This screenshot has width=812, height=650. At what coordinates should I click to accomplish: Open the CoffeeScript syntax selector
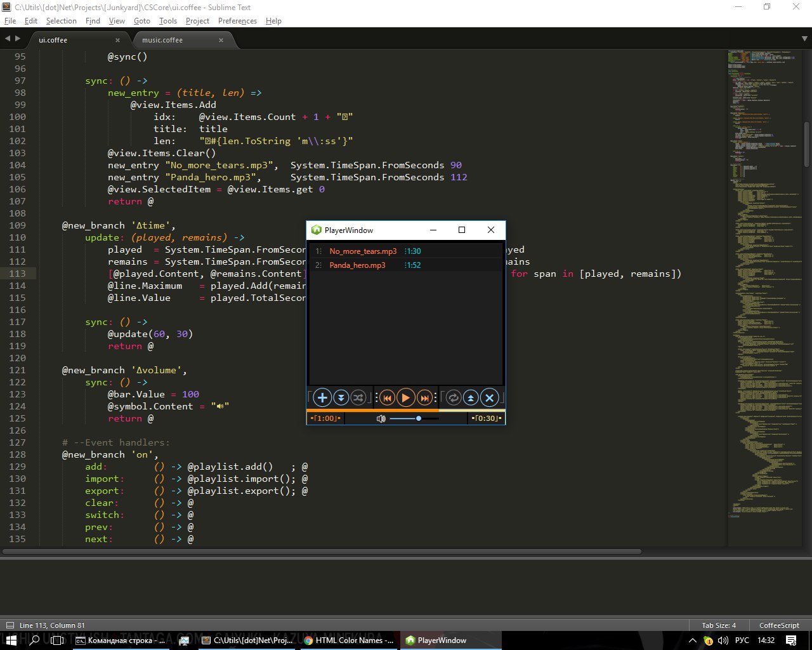click(779, 625)
